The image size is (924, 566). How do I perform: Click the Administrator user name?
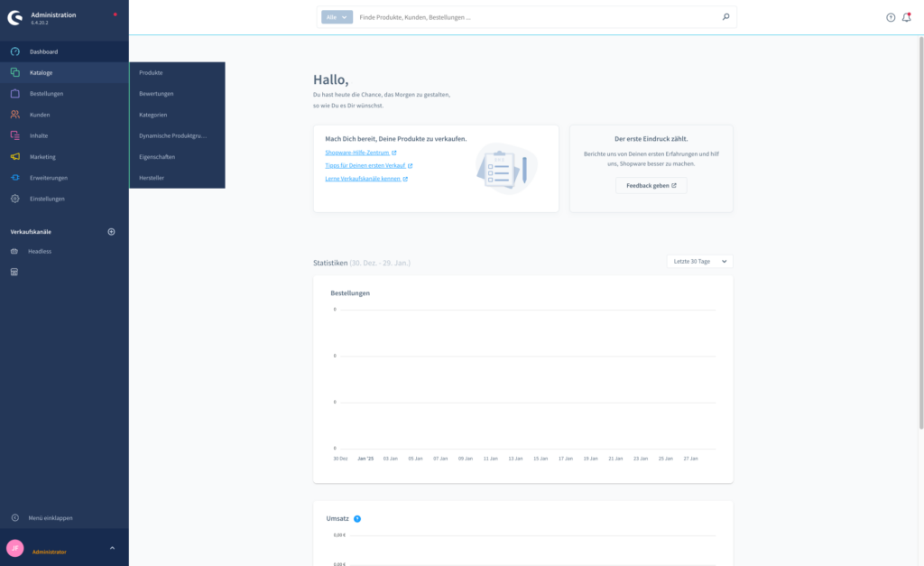(50, 552)
